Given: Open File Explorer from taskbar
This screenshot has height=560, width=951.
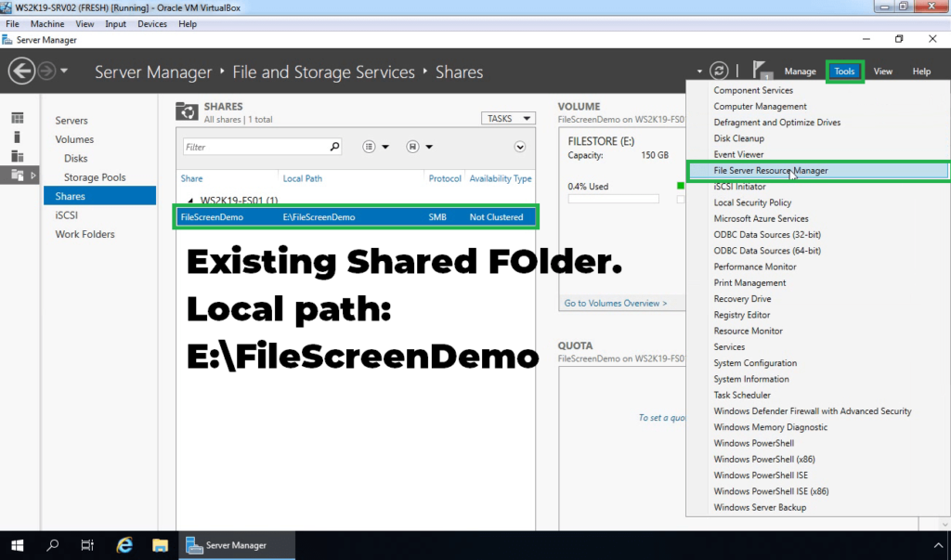Looking at the screenshot, I should click(160, 545).
